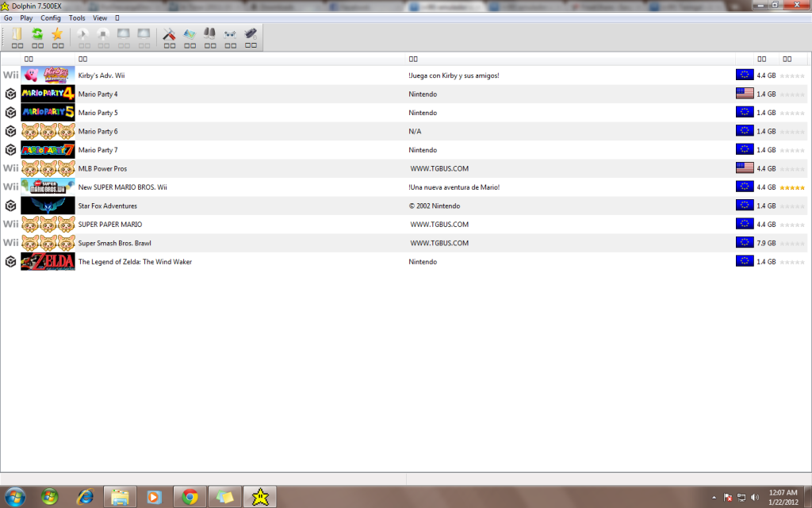
Task: Click the Mario Party 4 banner
Action: click(48, 94)
